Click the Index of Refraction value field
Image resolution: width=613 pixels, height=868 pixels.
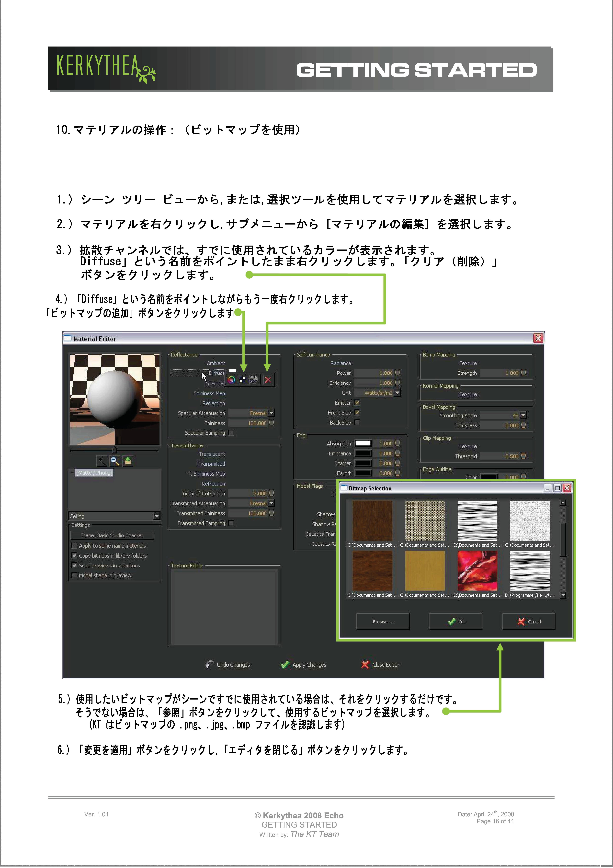(248, 493)
